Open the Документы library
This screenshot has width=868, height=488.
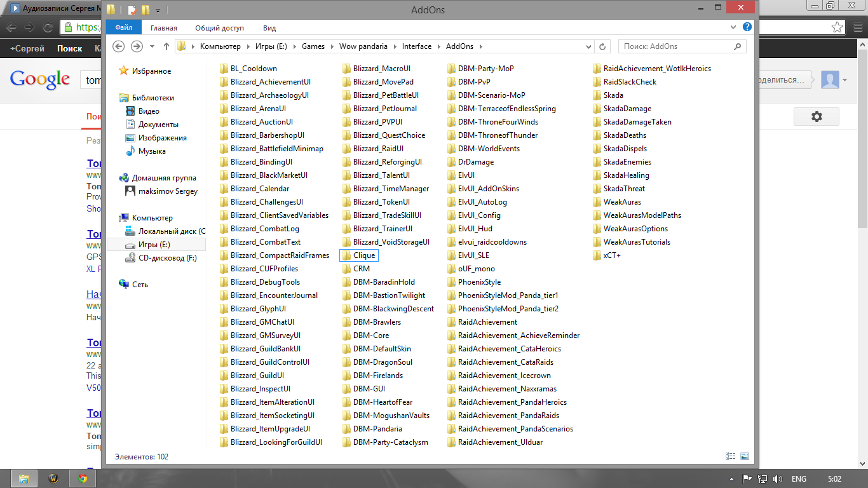[x=158, y=125]
